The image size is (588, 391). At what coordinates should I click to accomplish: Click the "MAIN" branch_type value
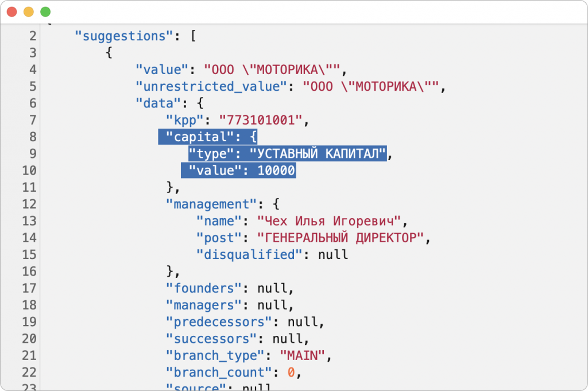pos(302,355)
